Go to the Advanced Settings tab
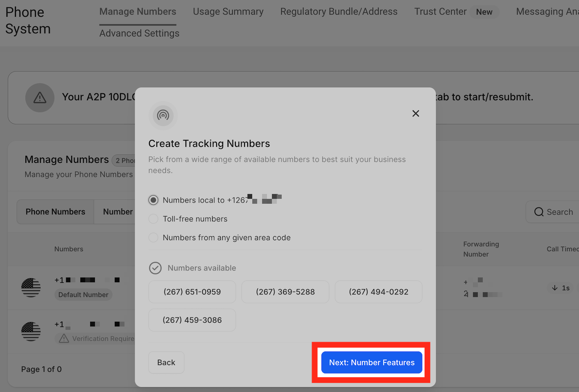 [x=139, y=33]
